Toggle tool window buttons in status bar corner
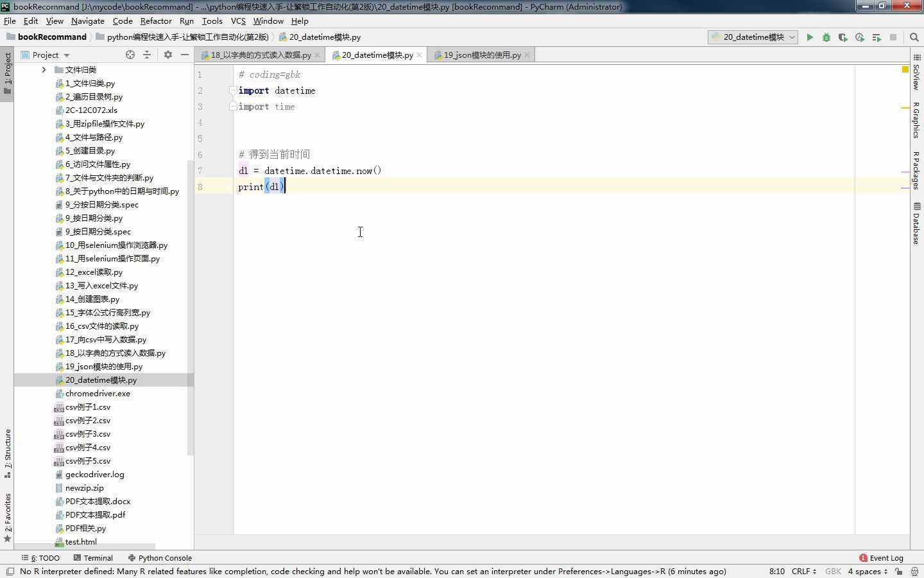 [x=10, y=571]
